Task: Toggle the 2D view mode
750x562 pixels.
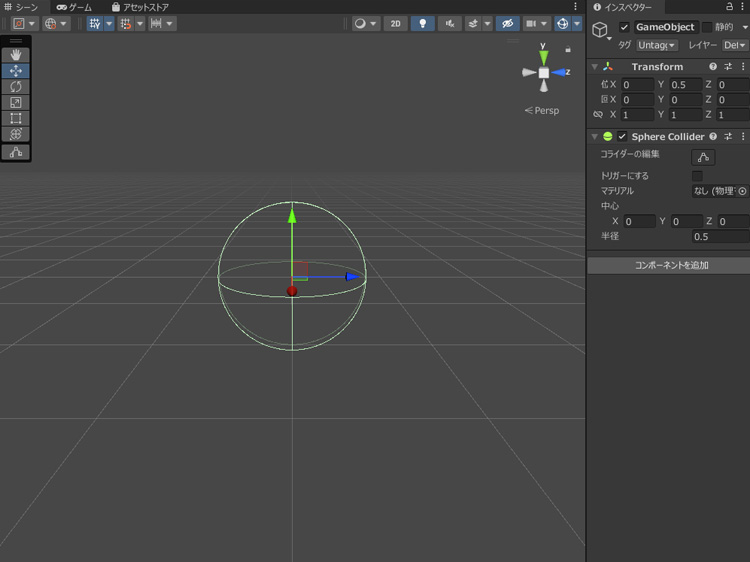Action: tap(395, 23)
